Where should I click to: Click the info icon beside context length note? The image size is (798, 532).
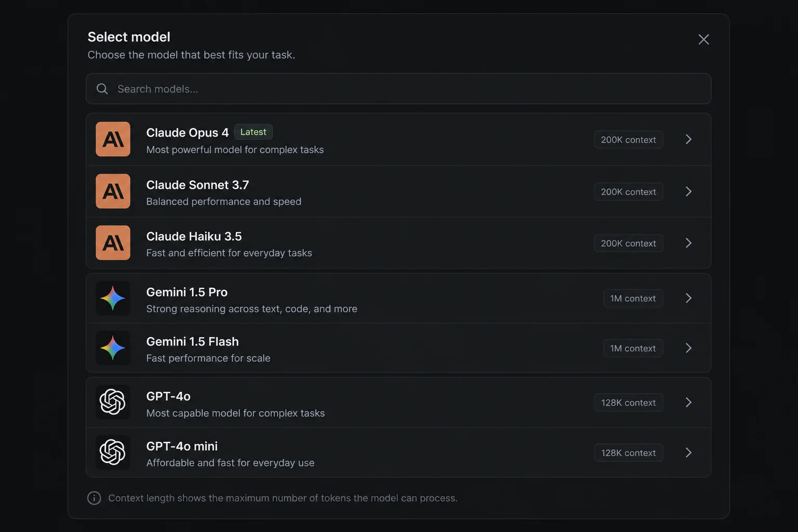point(94,498)
